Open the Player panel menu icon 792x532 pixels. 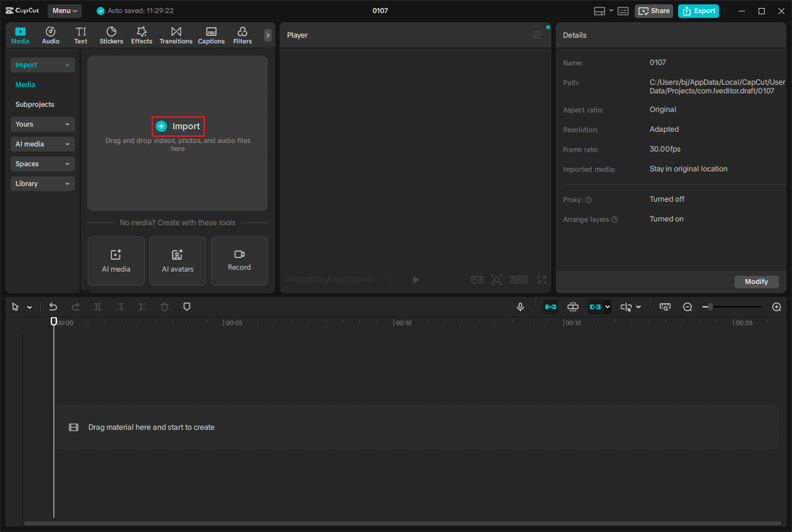(536, 35)
